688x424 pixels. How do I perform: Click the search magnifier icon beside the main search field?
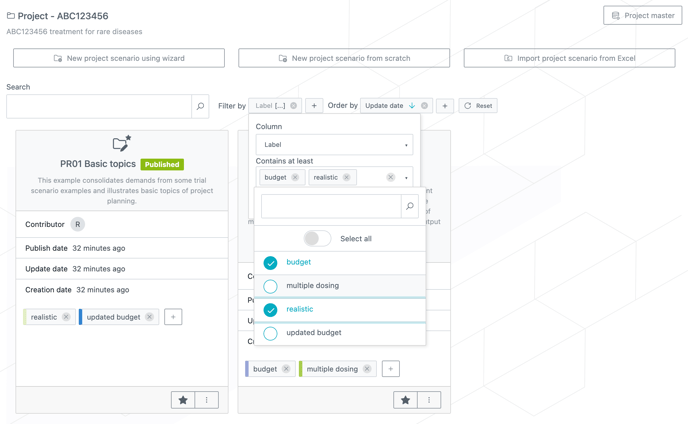(200, 106)
